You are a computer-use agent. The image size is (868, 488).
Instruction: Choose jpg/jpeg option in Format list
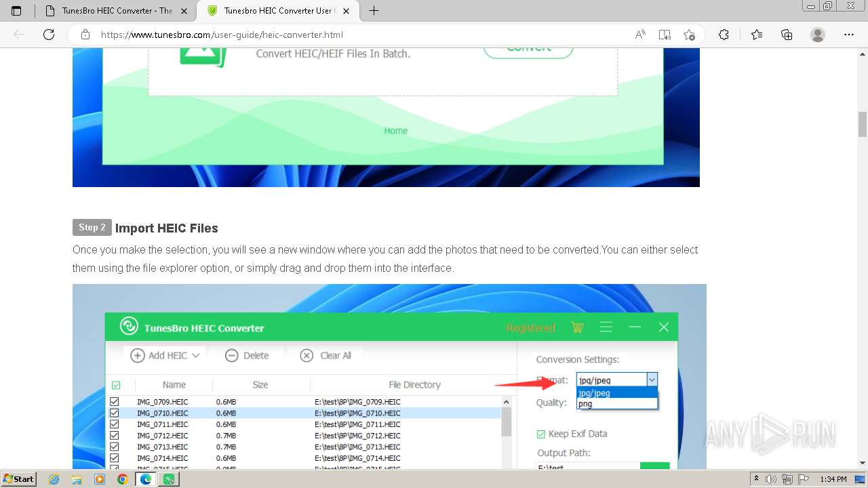[x=617, y=393]
